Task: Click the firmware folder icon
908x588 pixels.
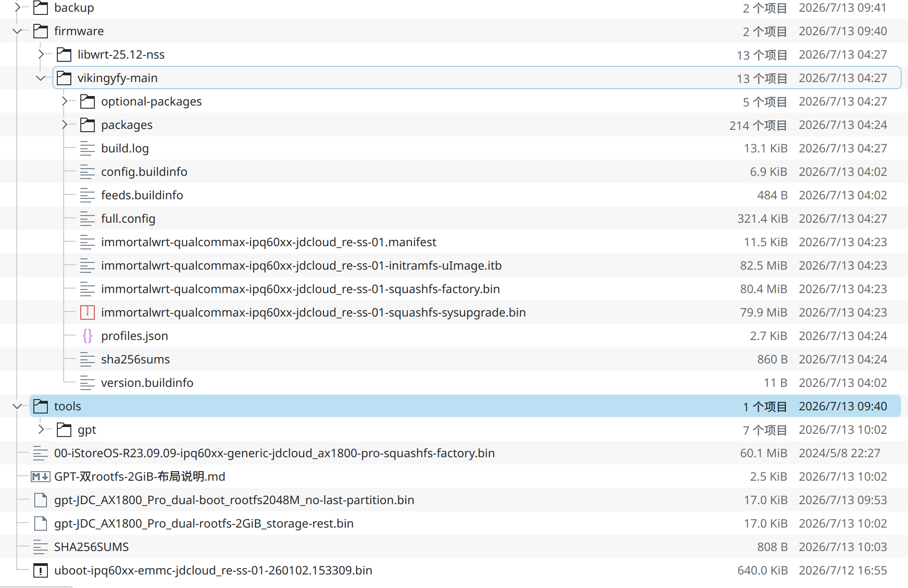Action: (x=41, y=31)
